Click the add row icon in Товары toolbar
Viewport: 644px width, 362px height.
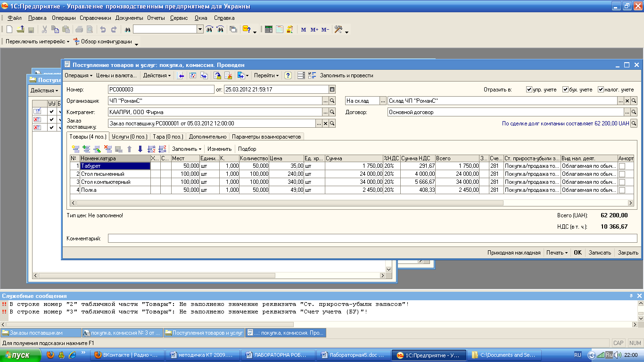(x=76, y=149)
